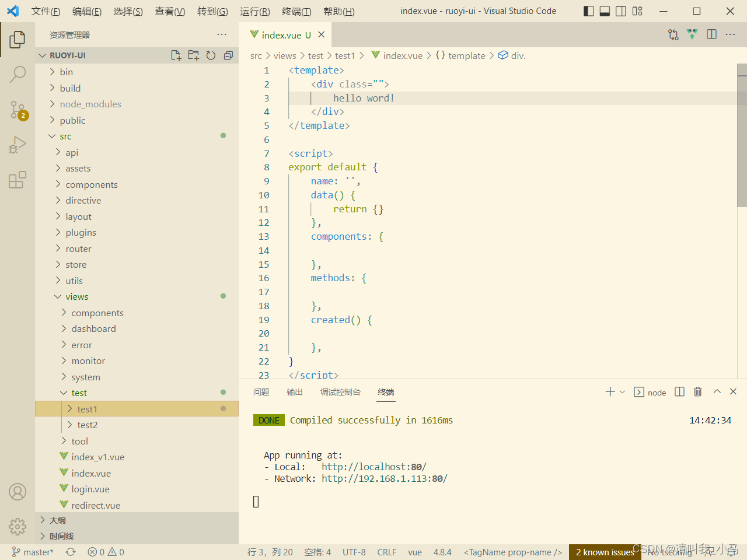Open the 文件(F) menu

(46, 11)
